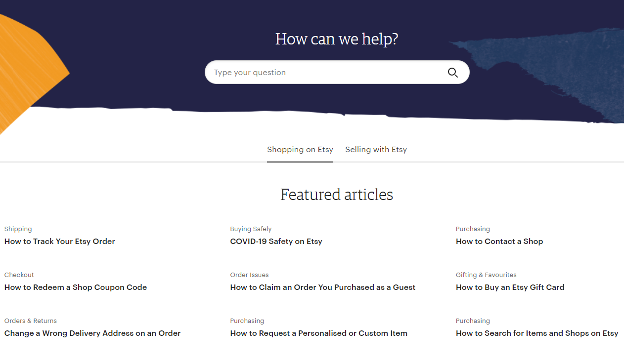The image size is (624, 364).
Task: Click Purchasing label above How to Contact a Shop
Action: pyautogui.click(x=473, y=229)
